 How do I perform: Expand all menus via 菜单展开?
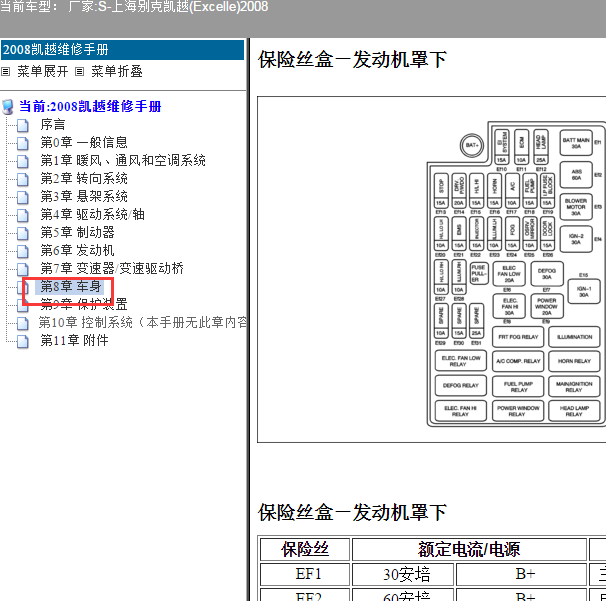43,72
